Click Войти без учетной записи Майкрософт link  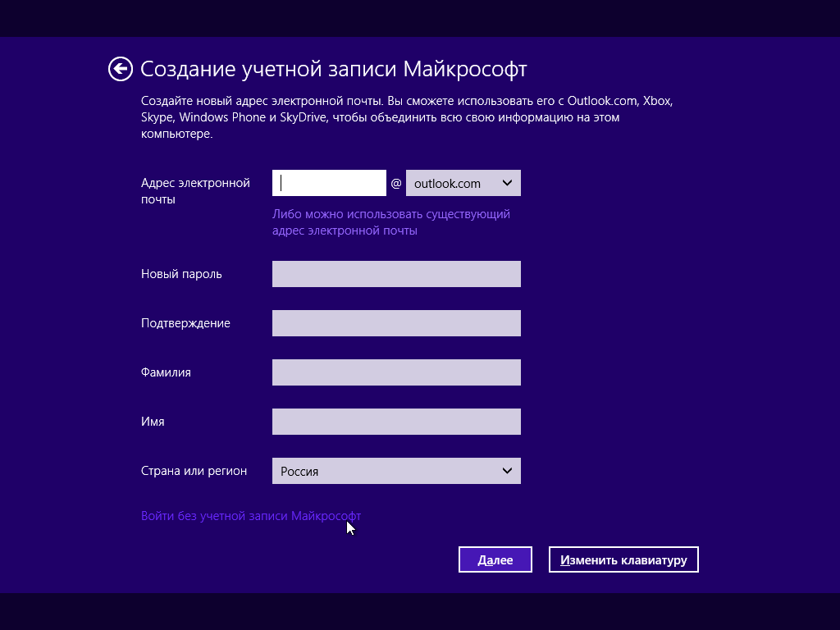pyautogui.click(x=251, y=516)
